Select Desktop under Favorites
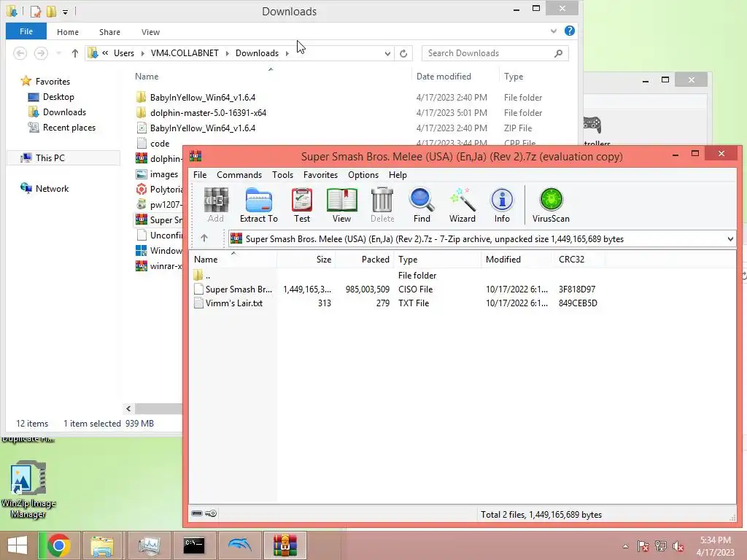747x560 pixels. click(58, 97)
